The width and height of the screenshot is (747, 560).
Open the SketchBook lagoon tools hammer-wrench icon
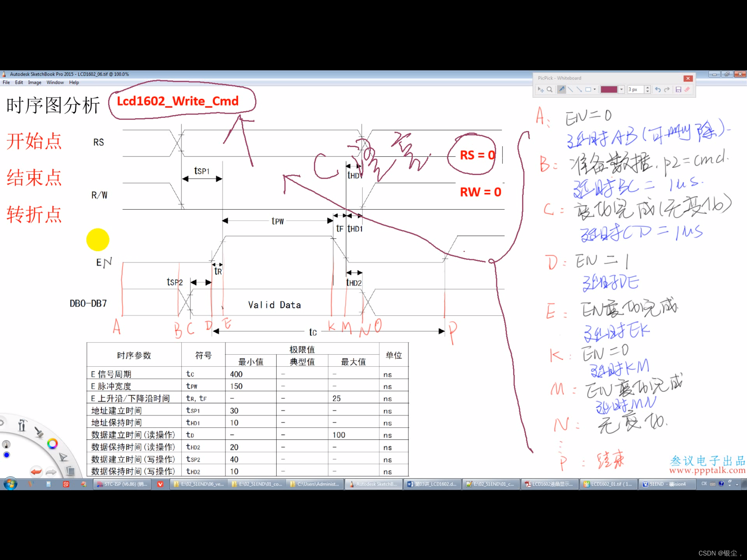pyautogui.click(x=22, y=425)
